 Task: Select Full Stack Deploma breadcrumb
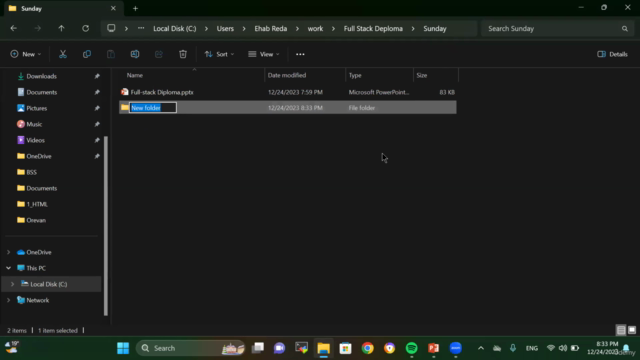coord(373,29)
